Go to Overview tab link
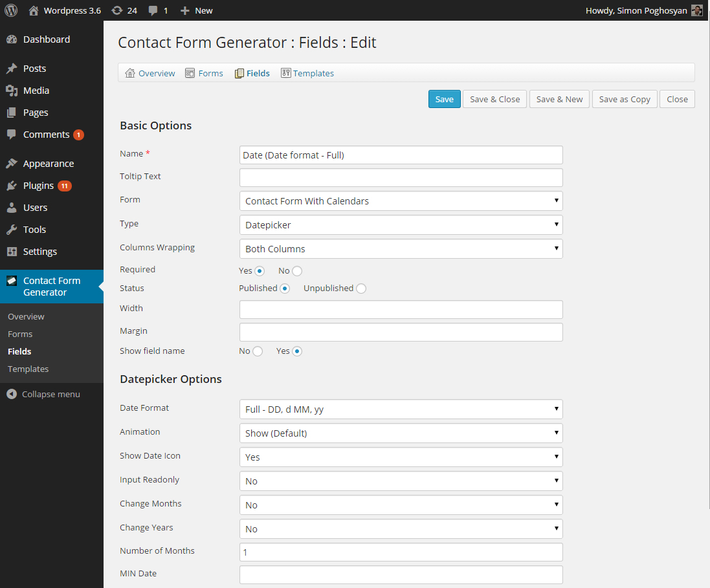This screenshot has width=710, height=588. pos(157,73)
